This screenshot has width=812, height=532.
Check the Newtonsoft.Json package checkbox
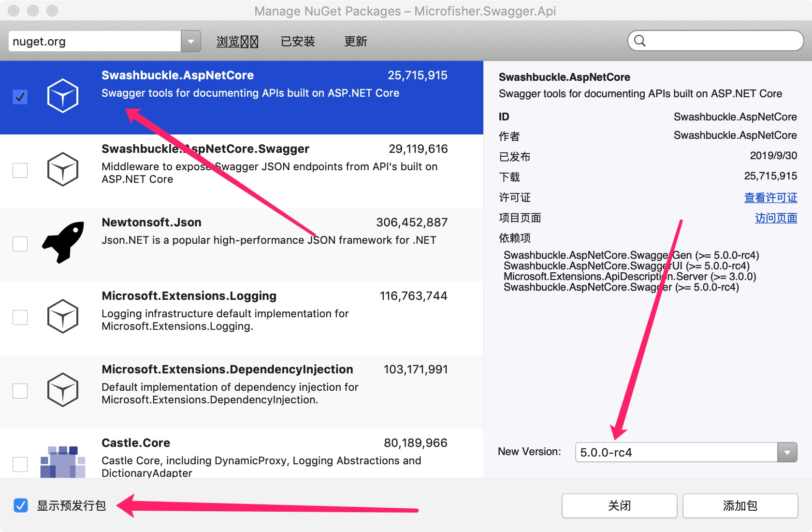pyautogui.click(x=20, y=244)
